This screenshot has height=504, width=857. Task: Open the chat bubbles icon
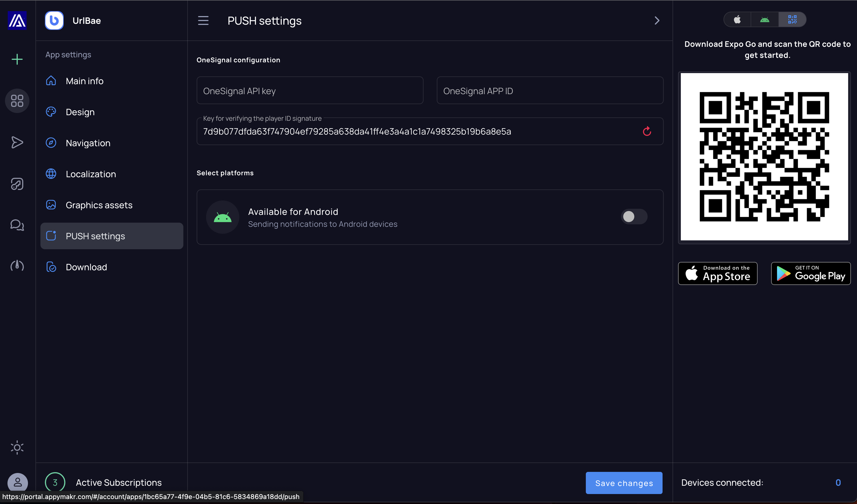click(17, 225)
